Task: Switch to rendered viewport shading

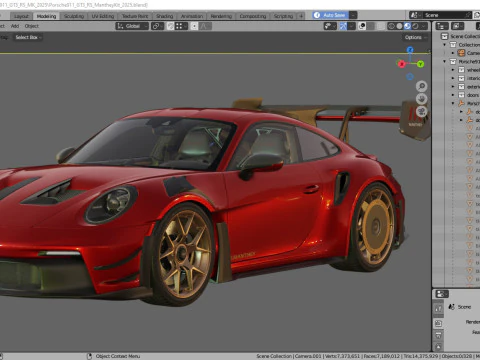Action: [415, 26]
